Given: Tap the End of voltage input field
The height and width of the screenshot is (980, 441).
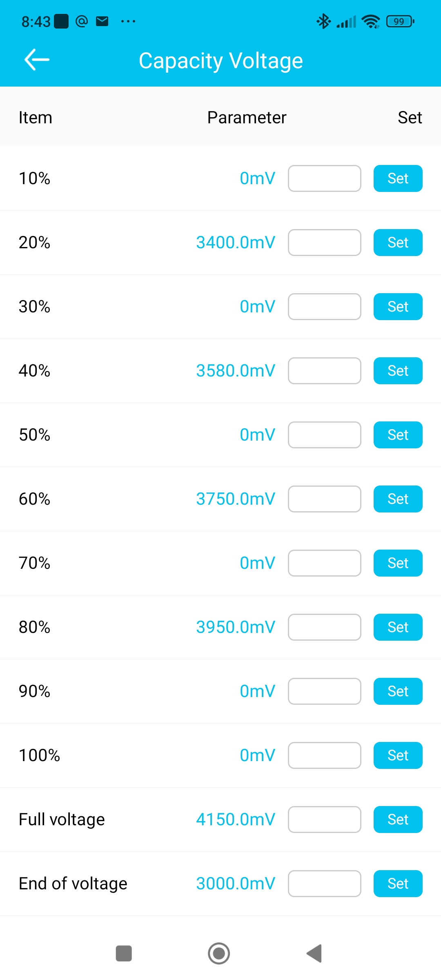Looking at the screenshot, I should coord(324,884).
